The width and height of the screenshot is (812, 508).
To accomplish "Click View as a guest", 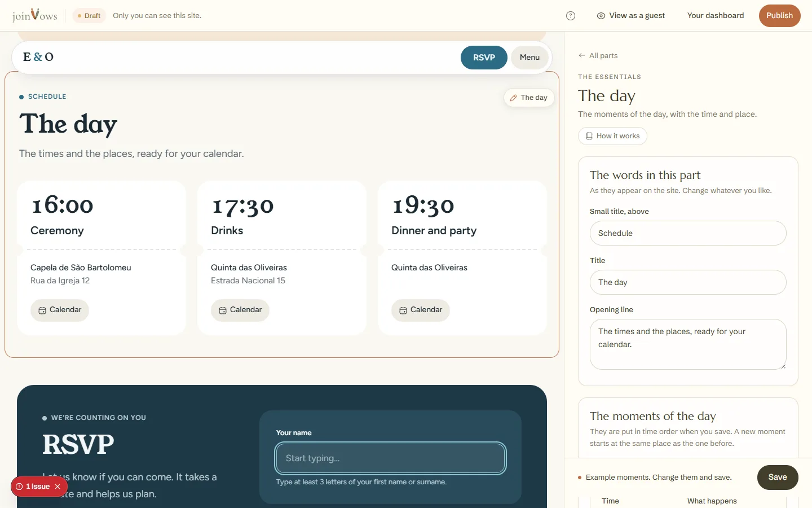I will tap(631, 16).
